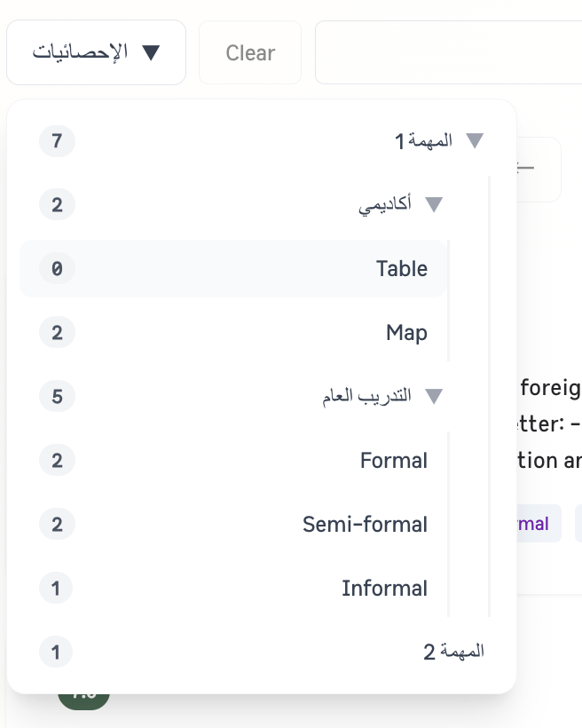Click count badge 2 beside Semi-formal
582x728 pixels.
57,524
